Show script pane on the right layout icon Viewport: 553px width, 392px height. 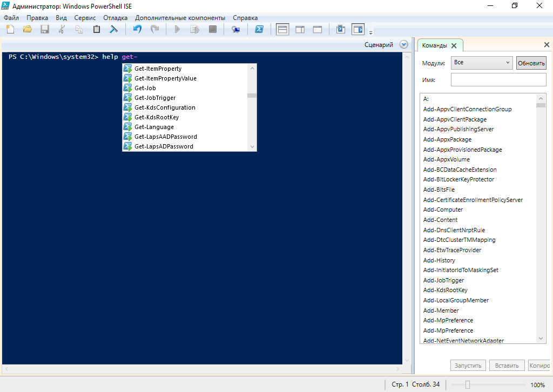300,29
